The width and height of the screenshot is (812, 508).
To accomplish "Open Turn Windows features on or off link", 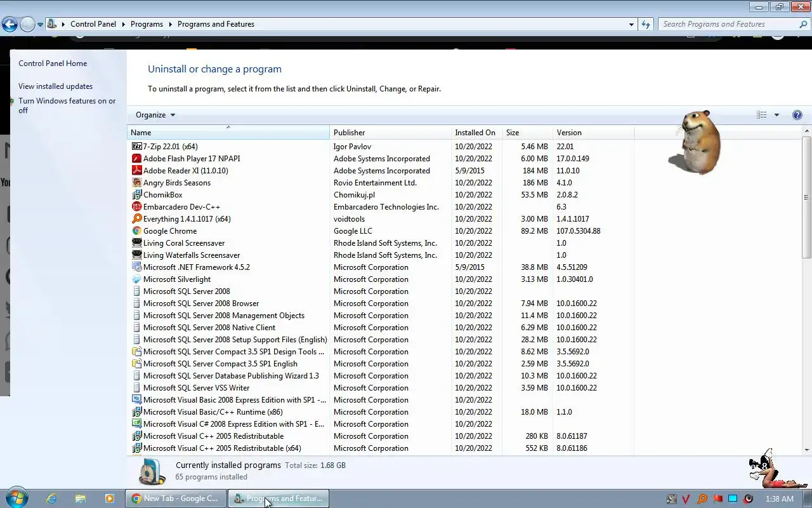I will (x=67, y=105).
